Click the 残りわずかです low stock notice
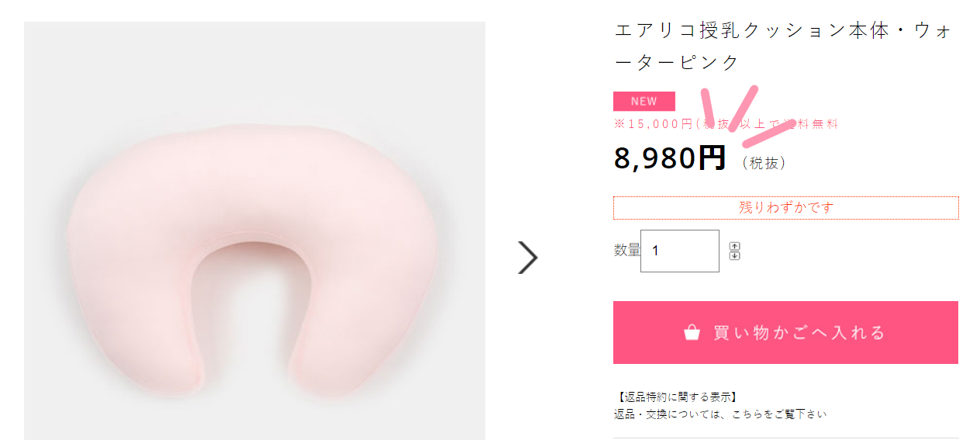Image resolution: width=980 pixels, height=440 pixels. [x=786, y=208]
